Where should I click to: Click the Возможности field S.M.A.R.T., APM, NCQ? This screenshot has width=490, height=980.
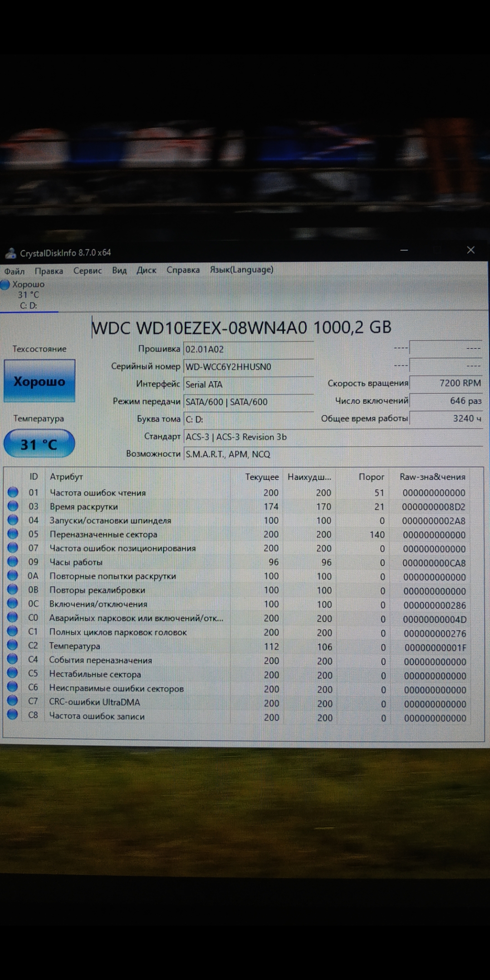333,454
